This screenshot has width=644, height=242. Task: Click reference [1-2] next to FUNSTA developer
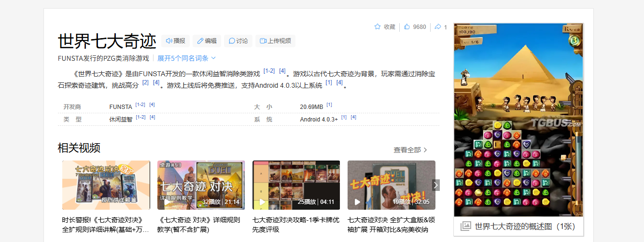(x=140, y=105)
